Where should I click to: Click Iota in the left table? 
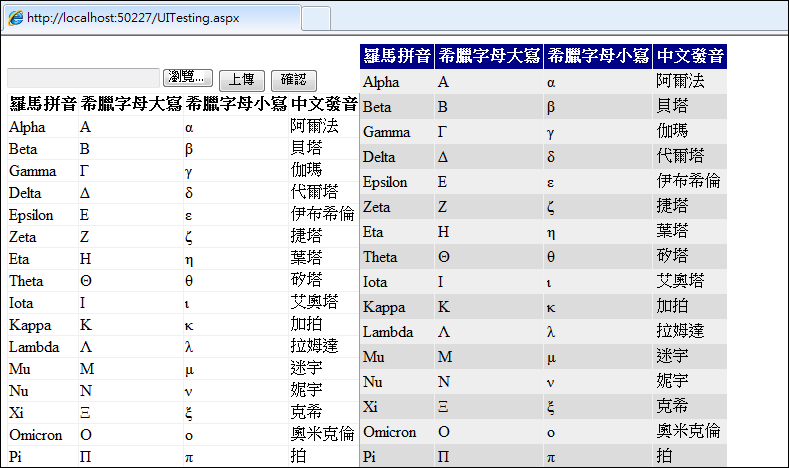coord(21,303)
